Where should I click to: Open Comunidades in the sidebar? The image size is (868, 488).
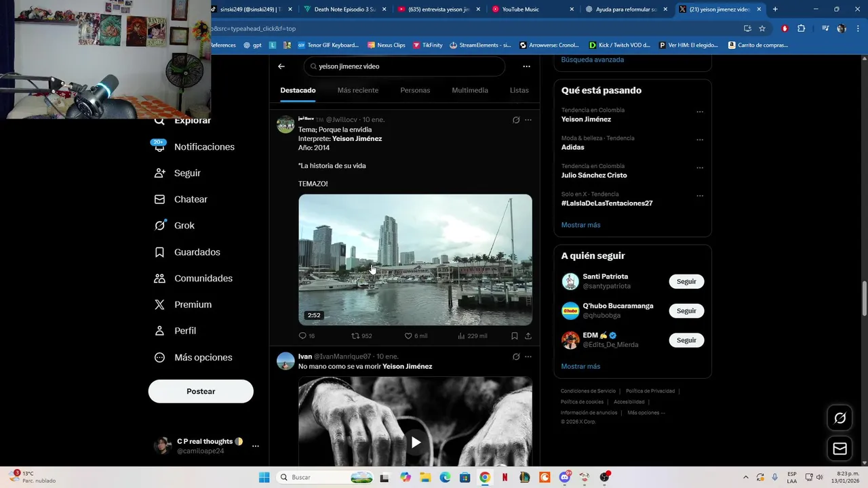click(x=194, y=279)
